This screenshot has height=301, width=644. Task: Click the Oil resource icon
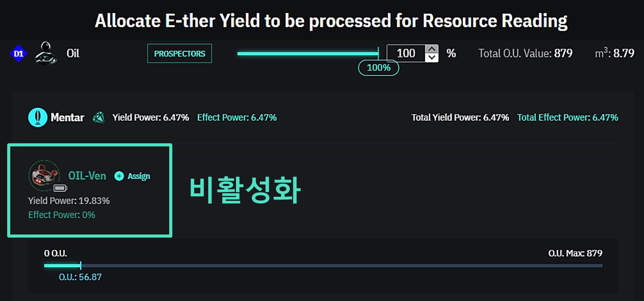click(x=46, y=53)
